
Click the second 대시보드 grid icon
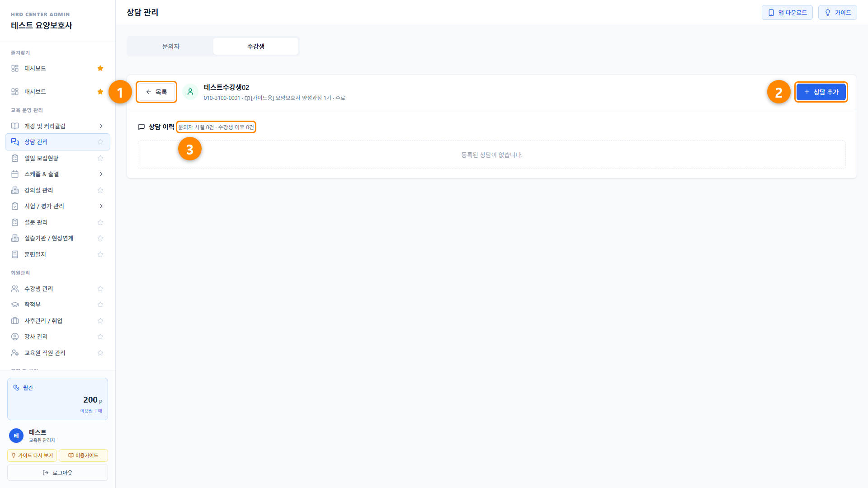pyautogui.click(x=15, y=92)
